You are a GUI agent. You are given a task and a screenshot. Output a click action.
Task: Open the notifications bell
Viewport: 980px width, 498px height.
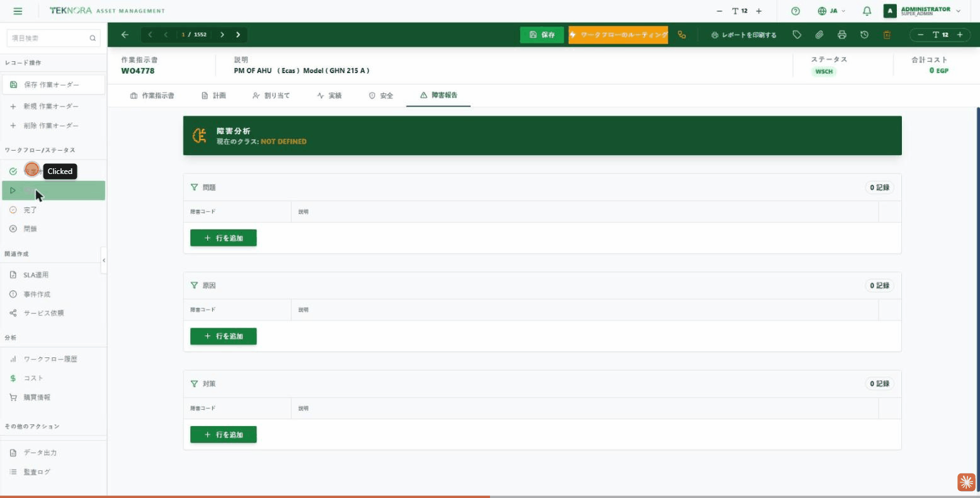coord(867,11)
